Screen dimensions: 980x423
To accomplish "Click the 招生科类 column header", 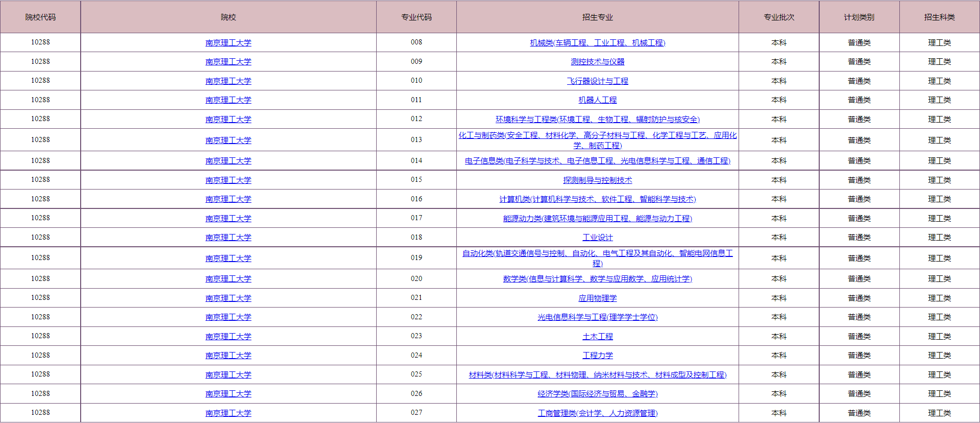I will pos(940,17).
